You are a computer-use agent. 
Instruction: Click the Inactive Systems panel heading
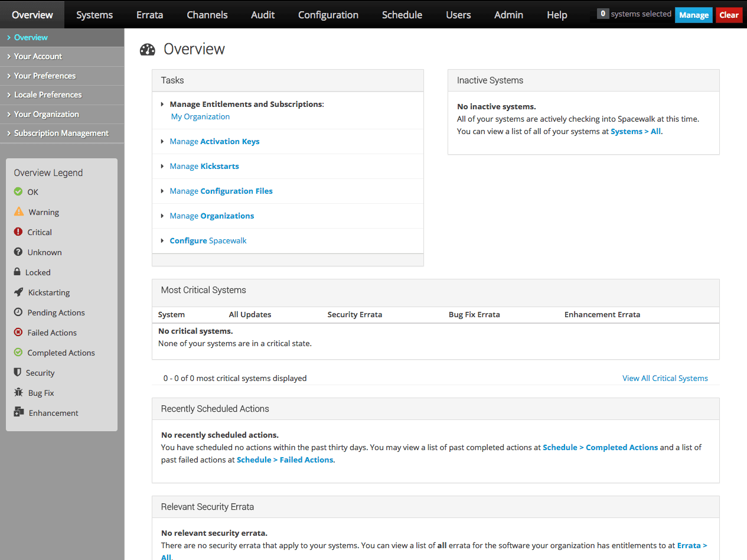point(490,80)
